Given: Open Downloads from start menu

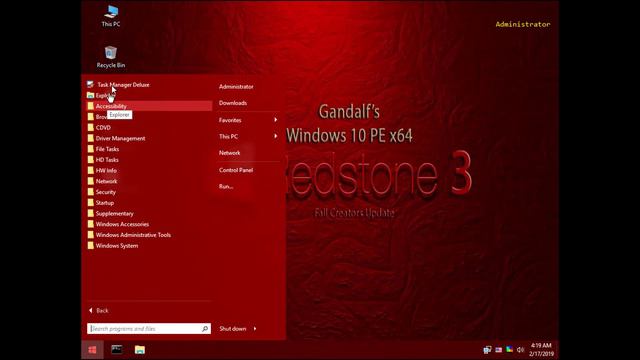Looking at the screenshot, I should [233, 103].
